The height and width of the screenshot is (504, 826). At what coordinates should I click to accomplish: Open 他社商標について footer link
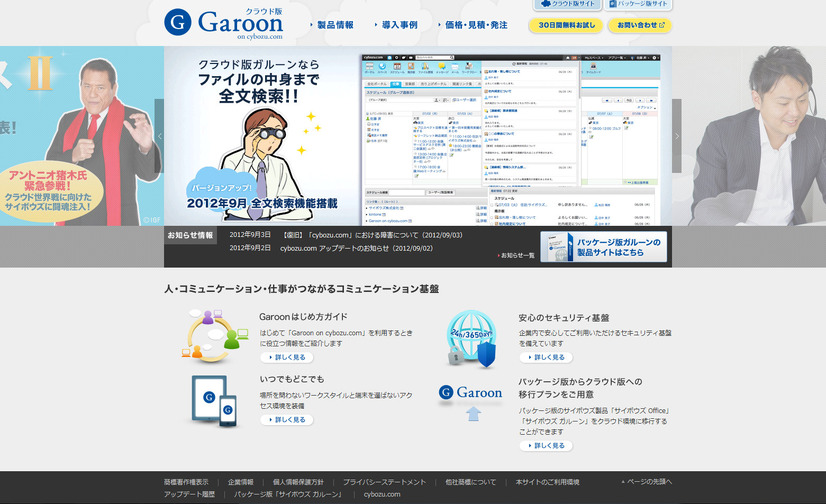(470, 482)
